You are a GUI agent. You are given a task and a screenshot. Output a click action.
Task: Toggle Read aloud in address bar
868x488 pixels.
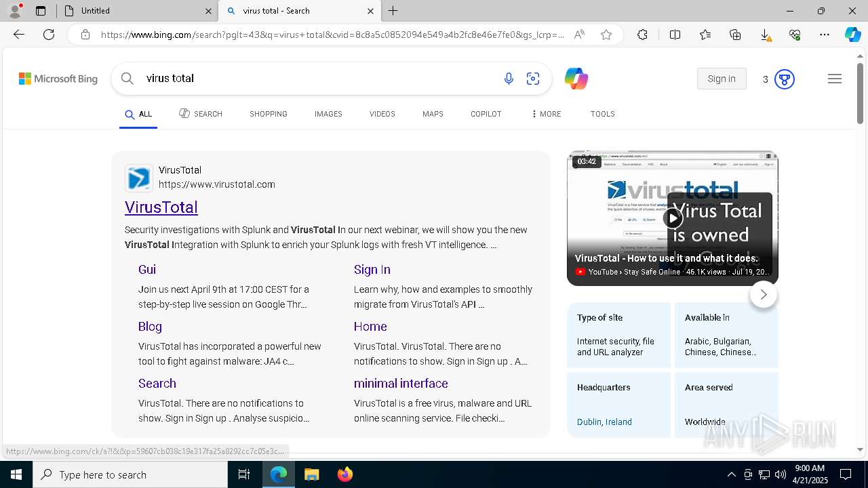coord(579,35)
